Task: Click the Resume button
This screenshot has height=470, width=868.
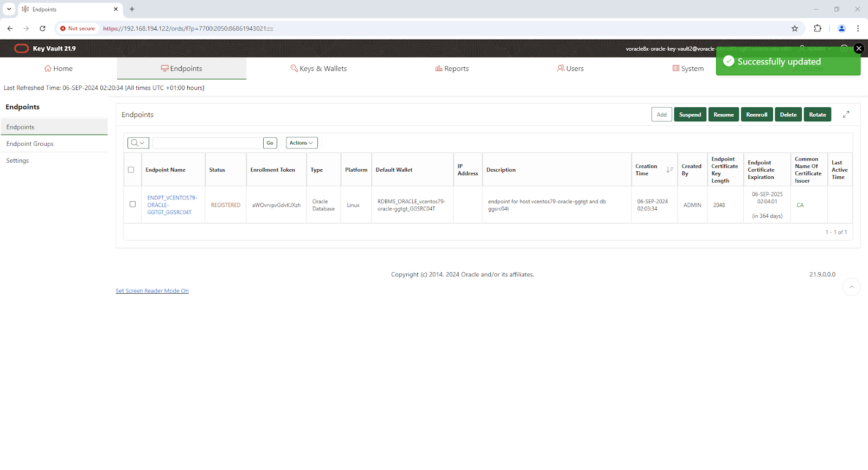Action: tap(724, 114)
